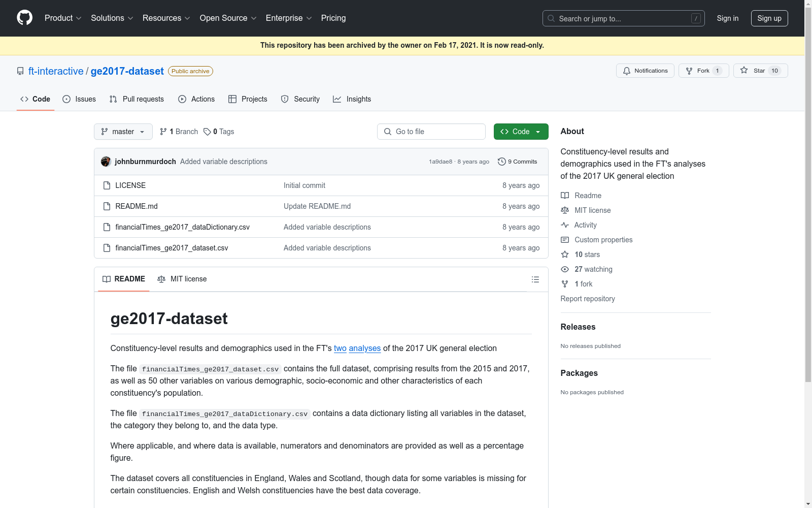The image size is (812, 508).
Task: Open financialTimes_ge2017_dataDictionary.csv
Action: click(182, 227)
